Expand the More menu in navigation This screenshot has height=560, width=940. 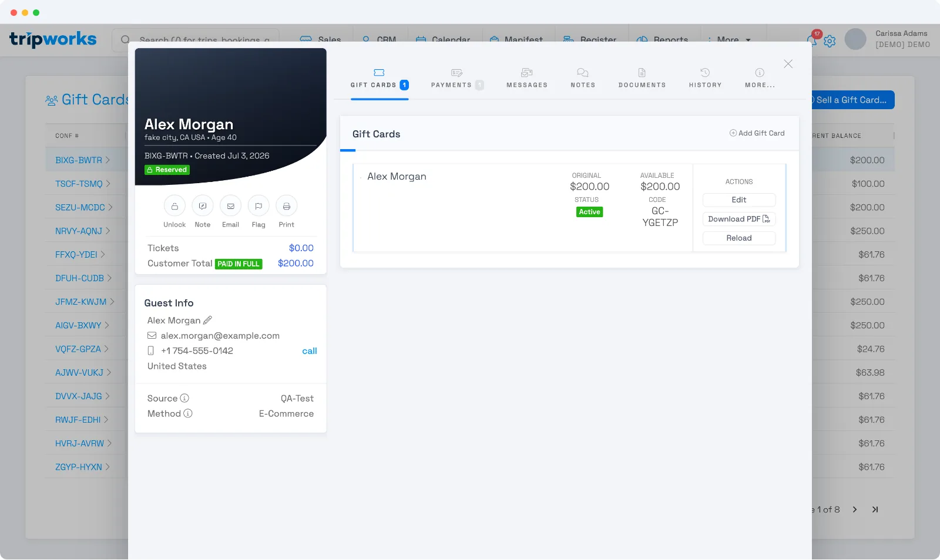(x=728, y=40)
